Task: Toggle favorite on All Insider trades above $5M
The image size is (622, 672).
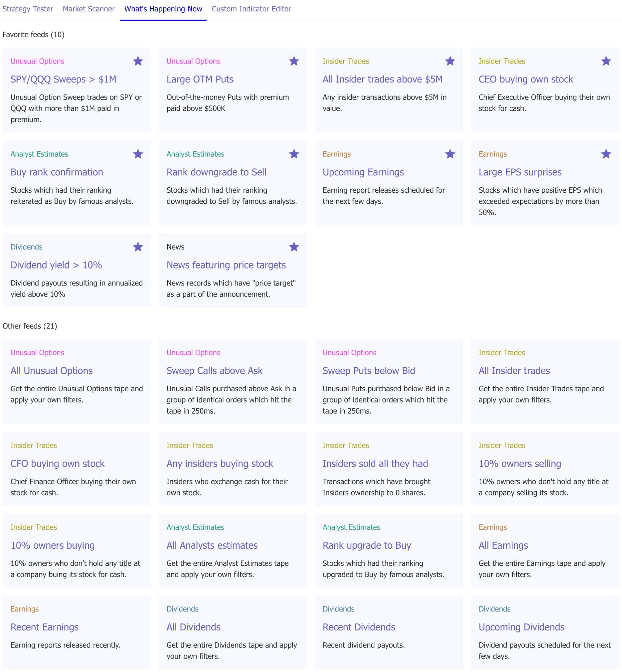Action: pos(450,61)
